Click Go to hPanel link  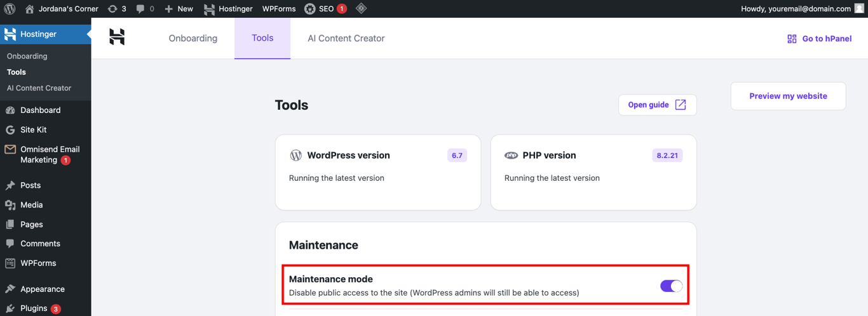(820, 39)
